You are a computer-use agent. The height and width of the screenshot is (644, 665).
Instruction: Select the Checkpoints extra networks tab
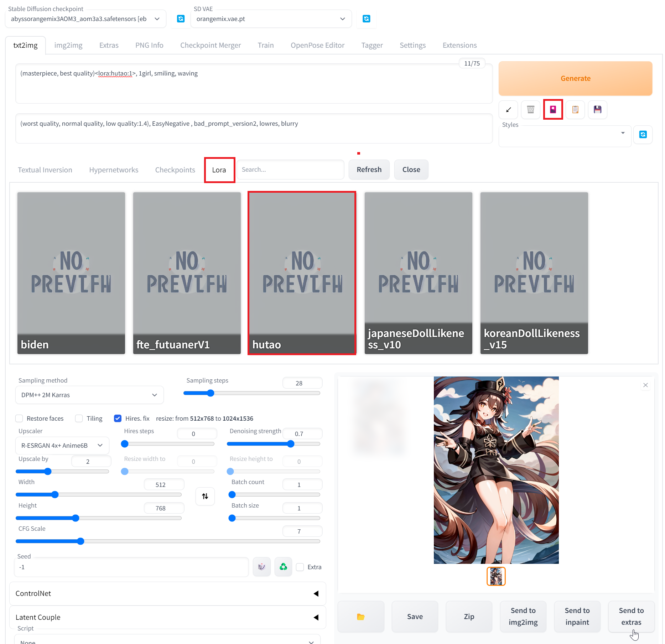[175, 170]
